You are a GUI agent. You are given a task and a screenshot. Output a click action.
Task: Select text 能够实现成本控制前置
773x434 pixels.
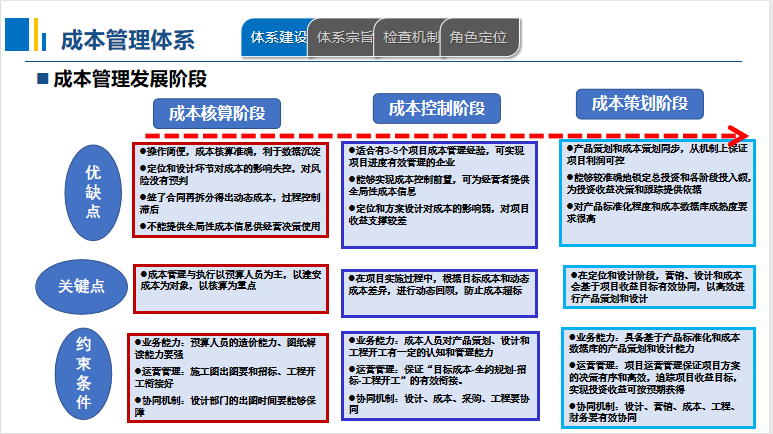pyautogui.click(x=406, y=180)
